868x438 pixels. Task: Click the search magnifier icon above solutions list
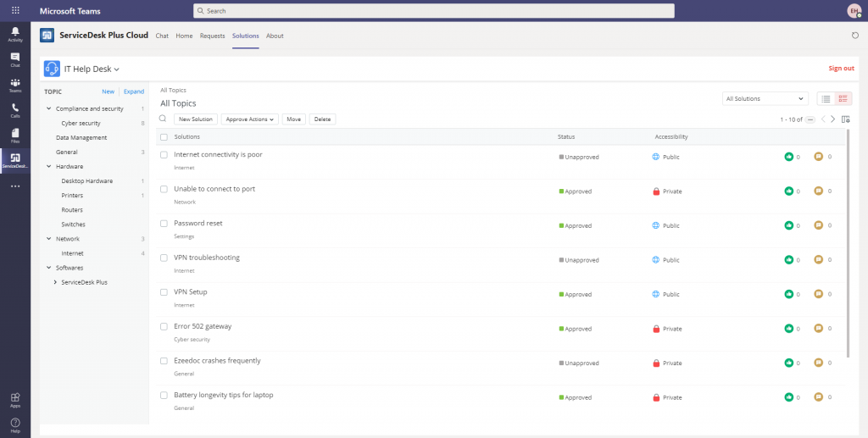[163, 119]
